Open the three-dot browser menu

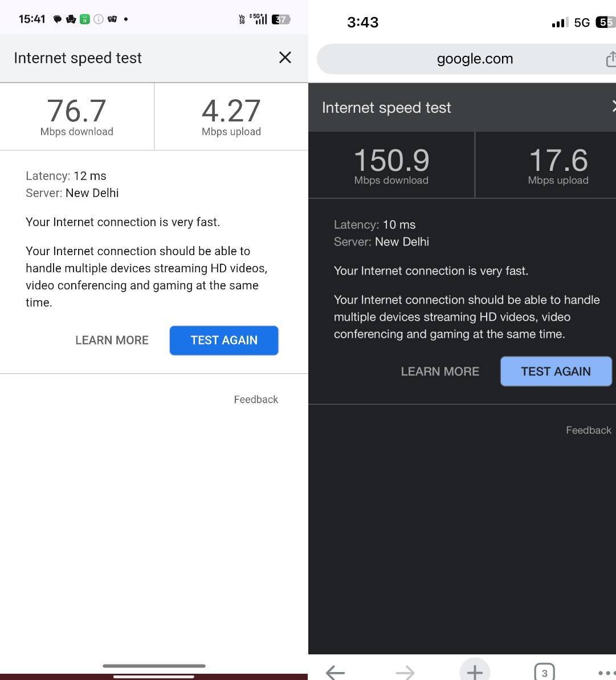tap(606, 673)
